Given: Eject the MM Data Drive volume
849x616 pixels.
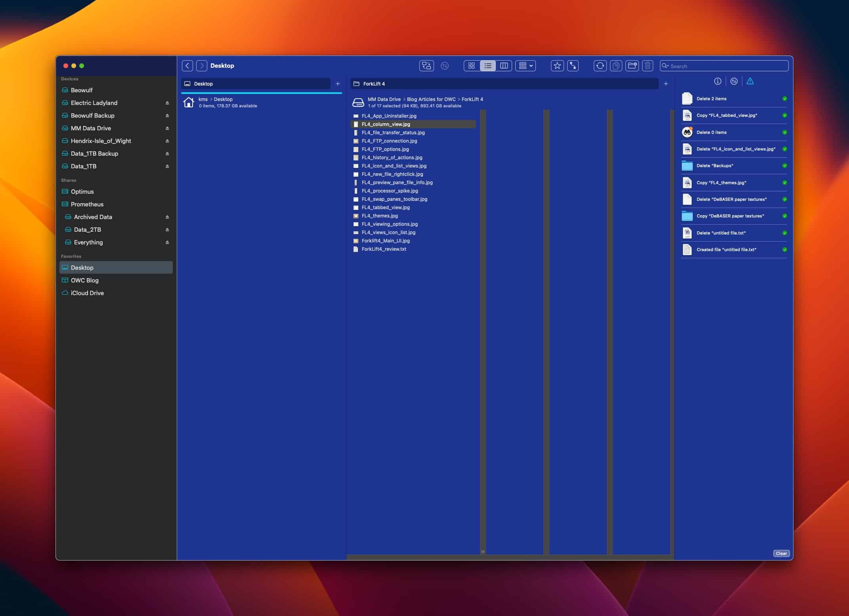Looking at the screenshot, I should [x=167, y=128].
